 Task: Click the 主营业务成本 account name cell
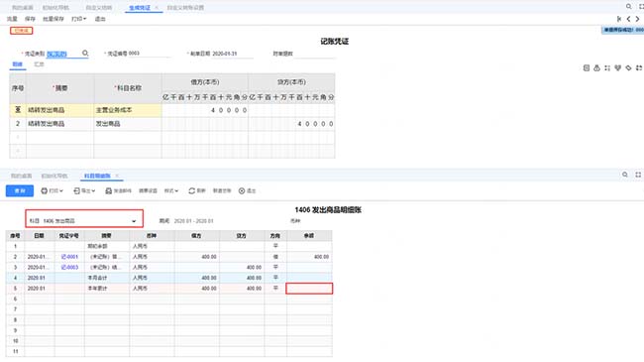[x=128, y=110]
